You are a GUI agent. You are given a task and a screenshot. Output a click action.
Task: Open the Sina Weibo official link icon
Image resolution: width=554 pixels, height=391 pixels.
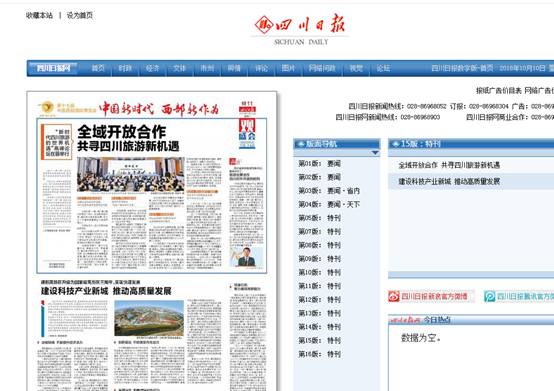394,296
